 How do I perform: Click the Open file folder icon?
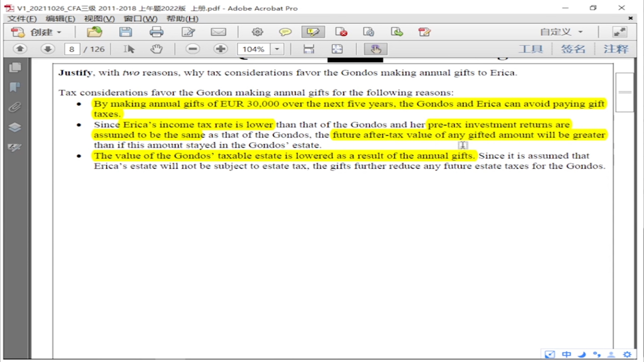(94, 32)
